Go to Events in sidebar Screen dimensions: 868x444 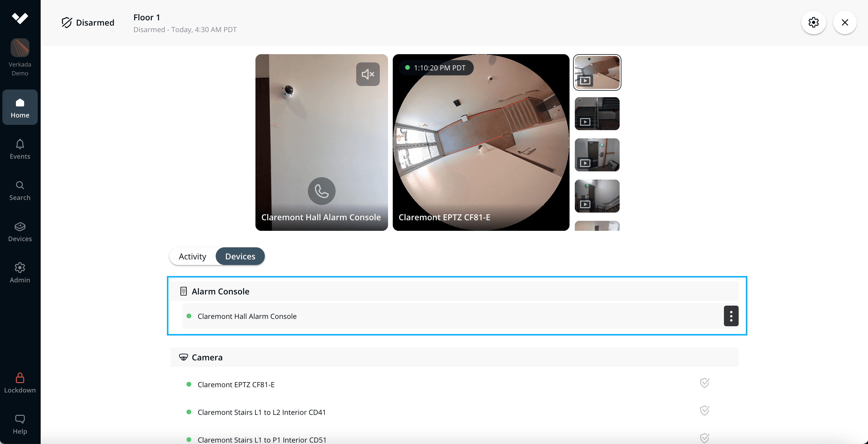pyautogui.click(x=20, y=149)
